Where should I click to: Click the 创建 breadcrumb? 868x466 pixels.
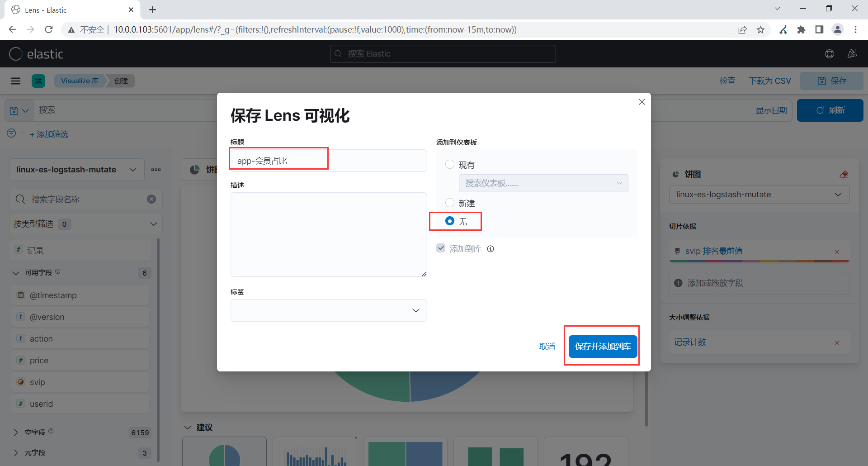(121, 81)
